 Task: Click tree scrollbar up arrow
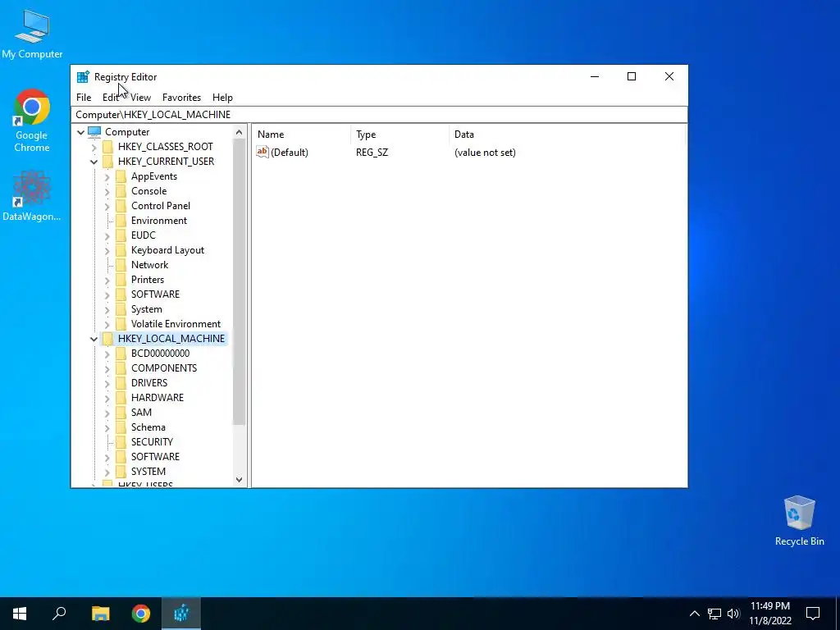pyautogui.click(x=239, y=132)
